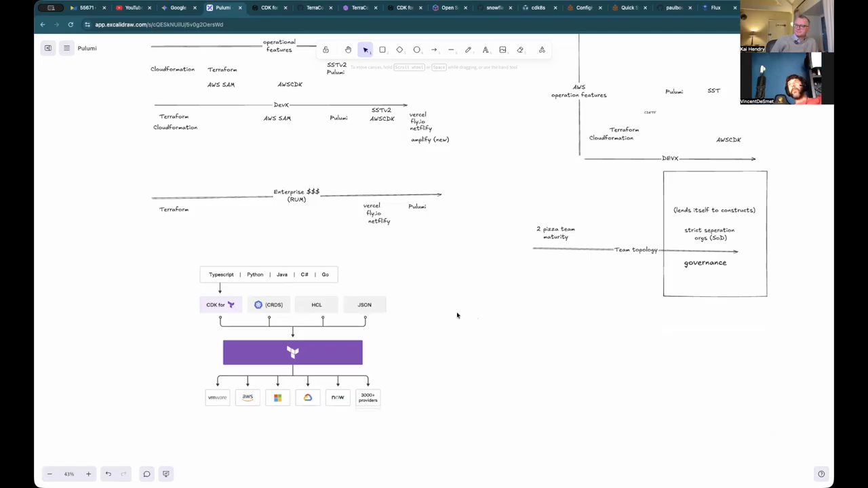Click the zoom in plus button
This screenshot has height=488, width=868.
click(88, 474)
